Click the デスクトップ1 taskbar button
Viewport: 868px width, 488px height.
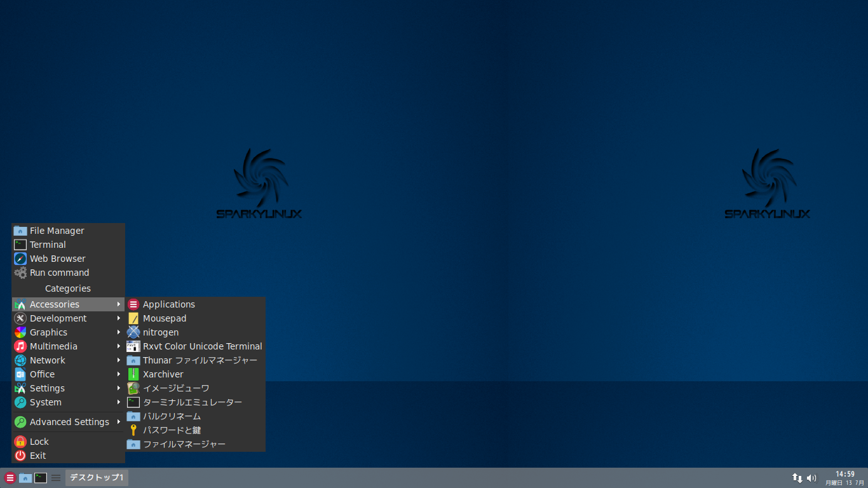pyautogui.click(x=97, y=478)
